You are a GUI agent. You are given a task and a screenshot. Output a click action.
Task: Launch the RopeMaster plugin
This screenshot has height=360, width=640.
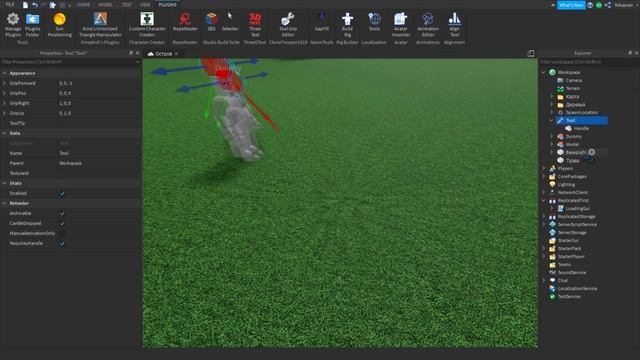[185, 22]
